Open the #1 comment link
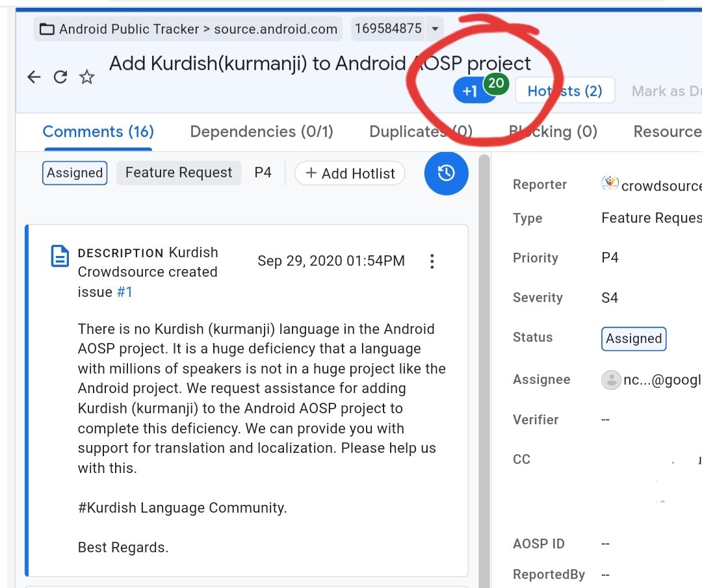This screenshot has height=588, width=702. 124,292
